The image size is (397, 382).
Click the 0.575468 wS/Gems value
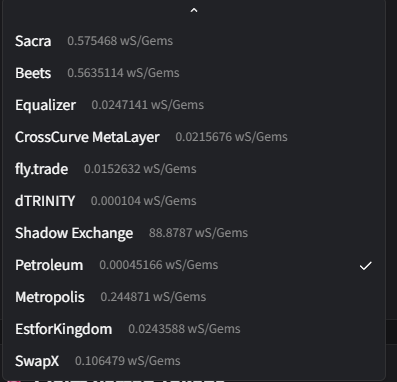120,41
